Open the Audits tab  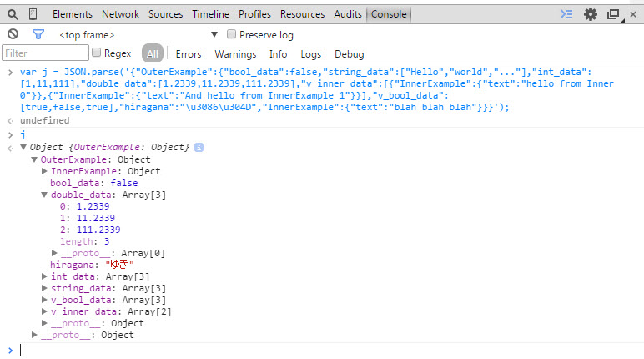(x=348, y=14)
